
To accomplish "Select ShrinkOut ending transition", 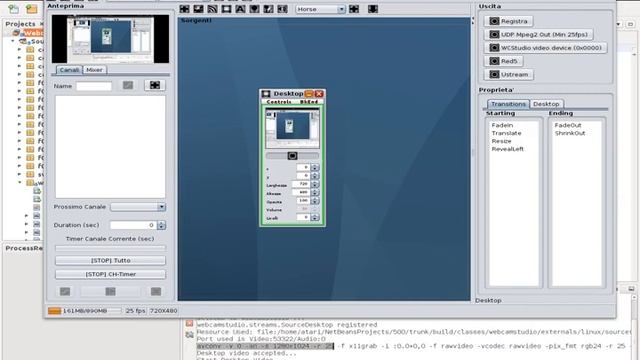I will [x=570, y=133].
